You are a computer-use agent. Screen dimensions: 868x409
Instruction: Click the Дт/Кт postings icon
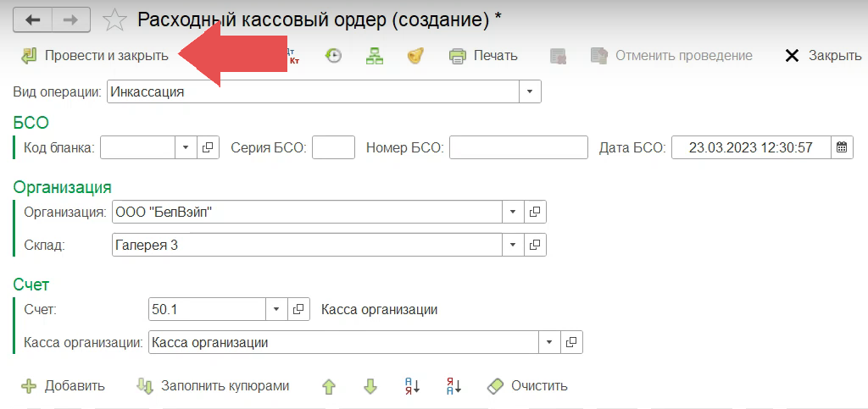click(x=295, y=56)
